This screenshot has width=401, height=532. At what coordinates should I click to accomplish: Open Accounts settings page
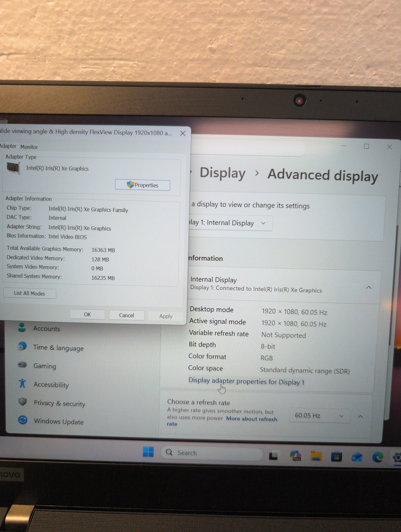coord(47,329)
